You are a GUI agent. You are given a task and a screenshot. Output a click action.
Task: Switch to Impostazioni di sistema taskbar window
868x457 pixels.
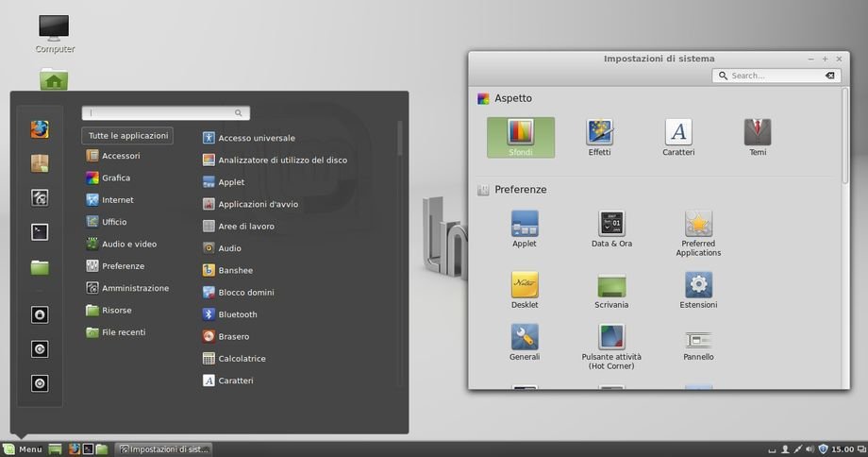(x=162, y=449)
